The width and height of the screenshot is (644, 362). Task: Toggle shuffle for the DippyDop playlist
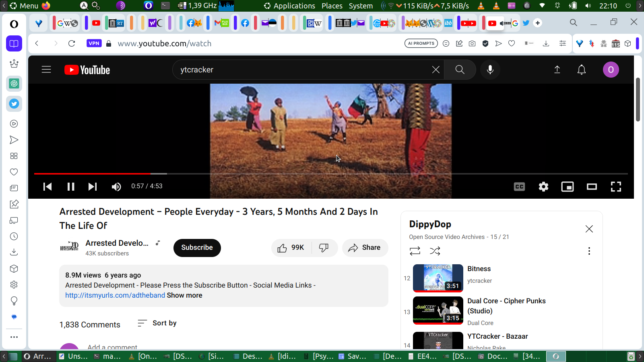click(435, 251)
